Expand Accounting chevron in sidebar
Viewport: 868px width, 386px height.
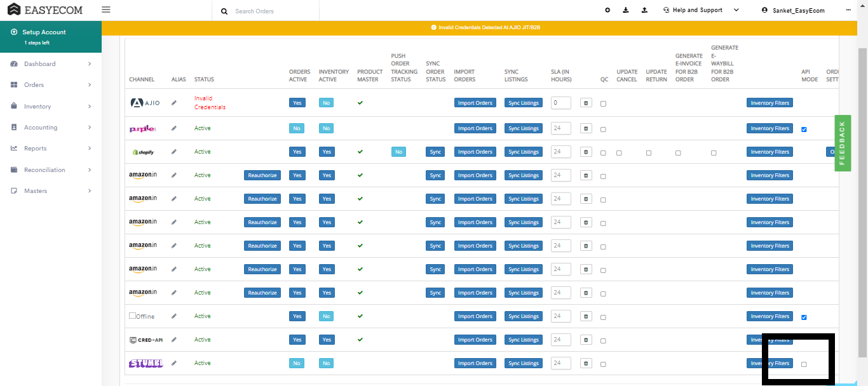[90, 128]
